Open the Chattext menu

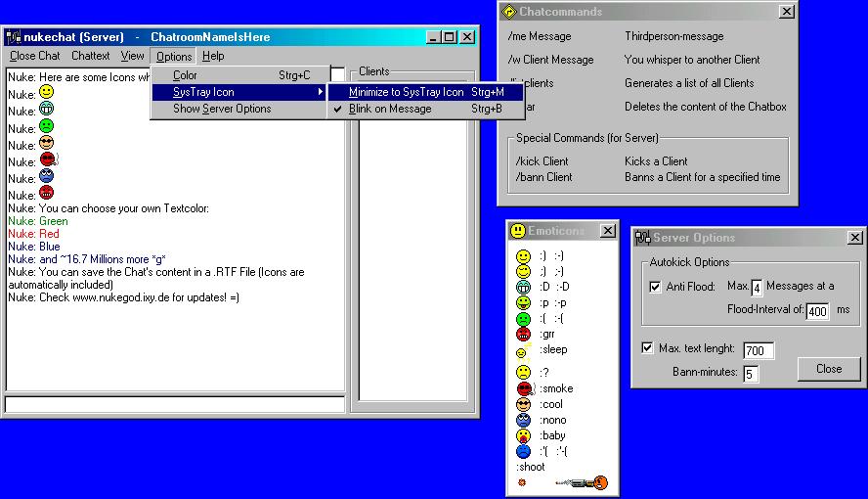90,57
